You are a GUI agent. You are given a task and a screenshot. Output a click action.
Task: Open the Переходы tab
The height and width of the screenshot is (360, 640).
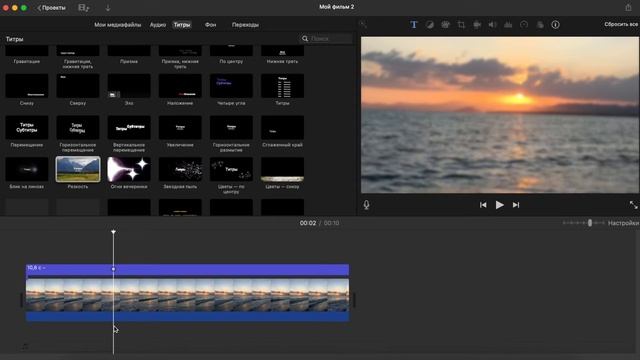[x=245, y=25]
